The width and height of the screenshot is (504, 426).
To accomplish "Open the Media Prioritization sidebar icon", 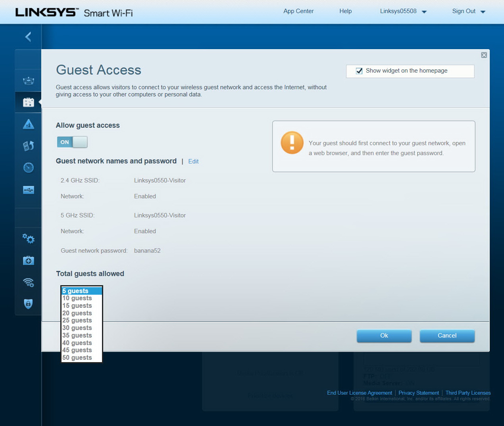I will (28, 146).
